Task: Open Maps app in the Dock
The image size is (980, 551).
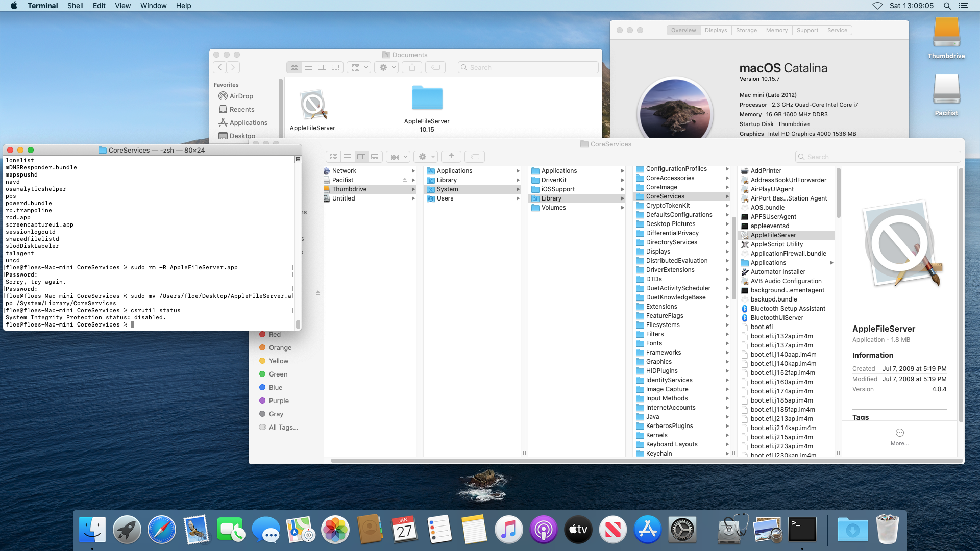Action: (300, 529)
